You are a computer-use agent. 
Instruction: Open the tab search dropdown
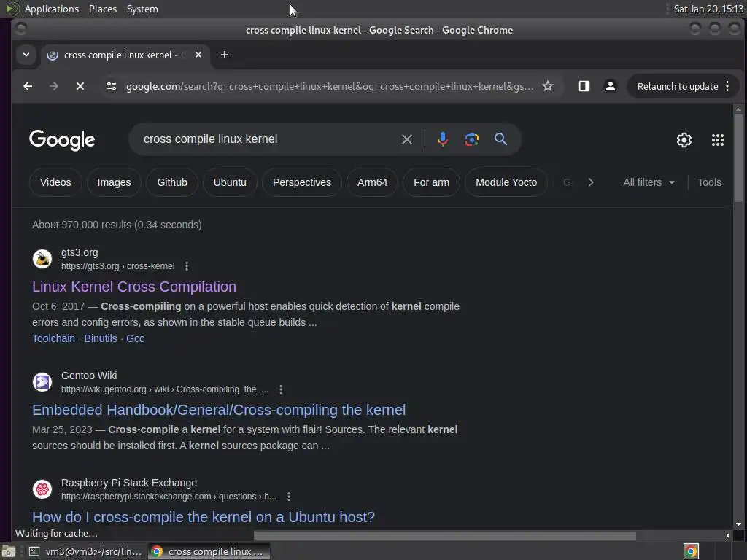point(26,55)
